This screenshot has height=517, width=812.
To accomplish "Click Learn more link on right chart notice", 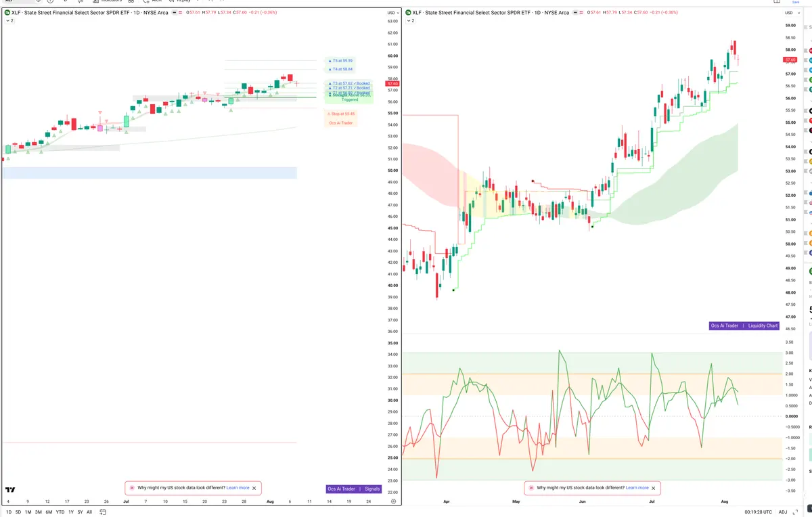I will pos(637,488).
